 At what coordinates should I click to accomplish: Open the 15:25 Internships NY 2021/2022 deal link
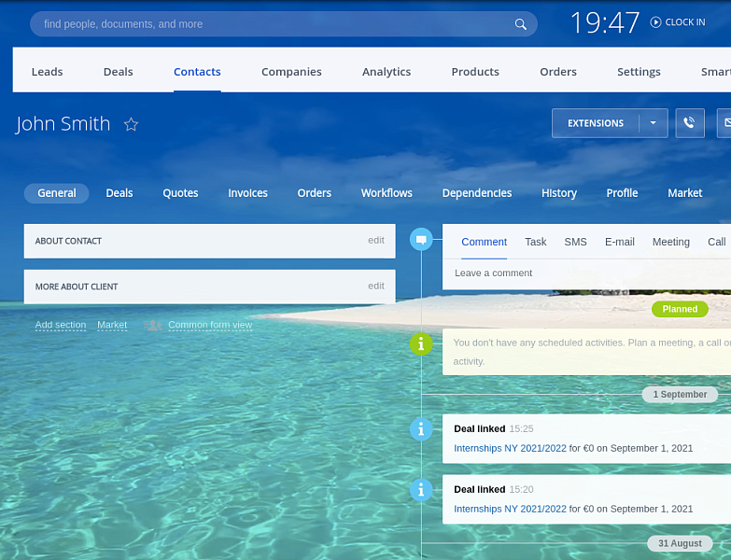click(510, 448)
